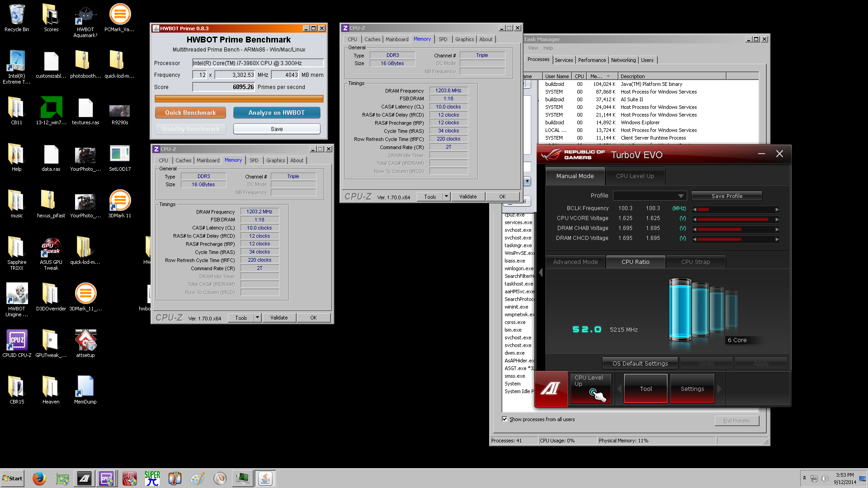Open the attsetup desktop icon
Screen dimensions: 868x488
[x=85, y=343]
